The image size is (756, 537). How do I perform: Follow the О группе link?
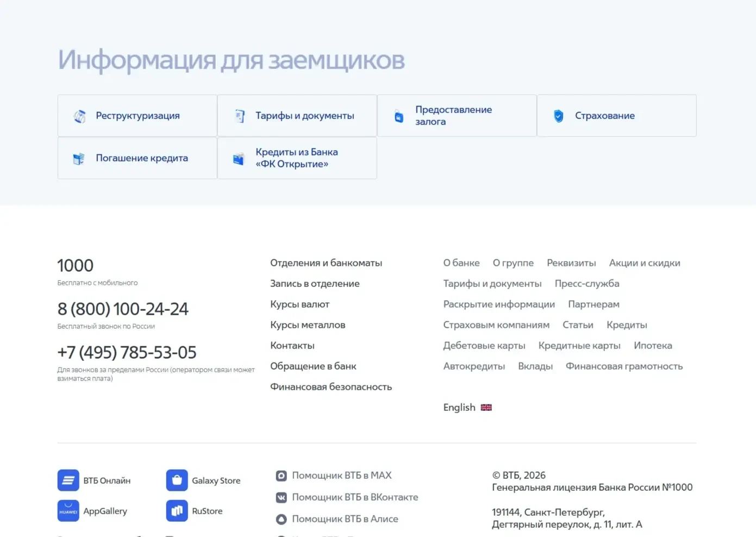(x=513, y=263)
